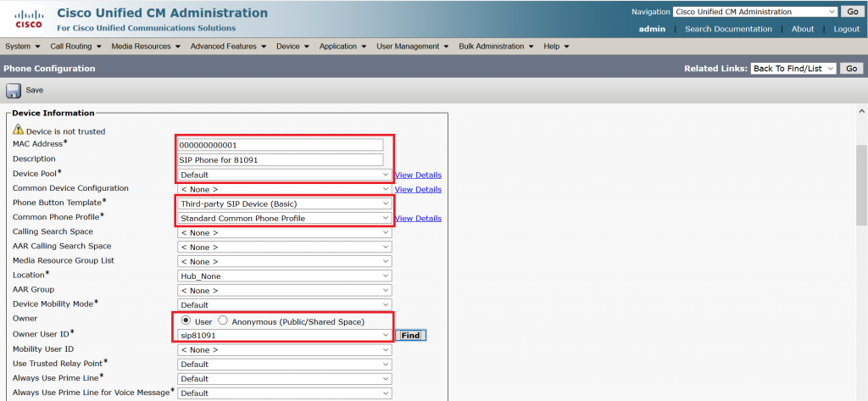The height and width of the screenshot is (401, 868).
Task: Click View Details link for Device Pool
Action: pos(418,175)
